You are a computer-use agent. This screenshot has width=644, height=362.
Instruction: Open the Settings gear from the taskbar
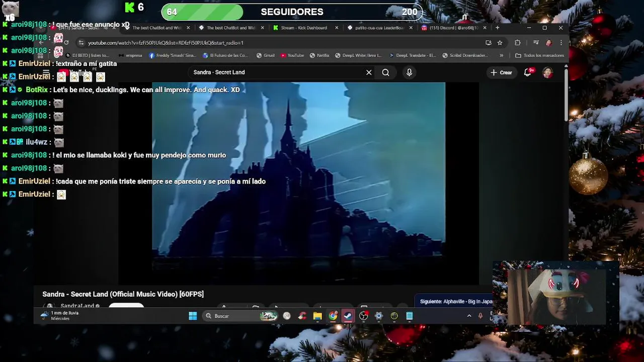[x=379, y=316]
